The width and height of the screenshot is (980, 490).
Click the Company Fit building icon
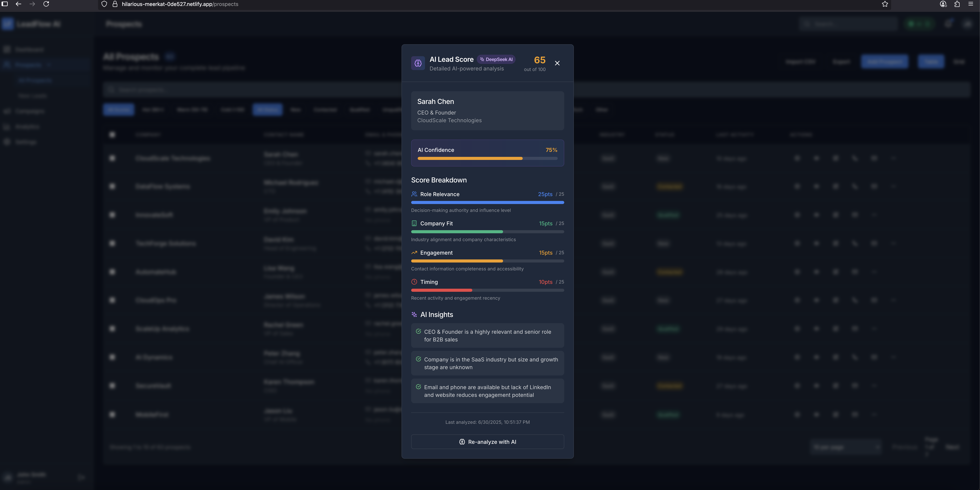(414, 223)
